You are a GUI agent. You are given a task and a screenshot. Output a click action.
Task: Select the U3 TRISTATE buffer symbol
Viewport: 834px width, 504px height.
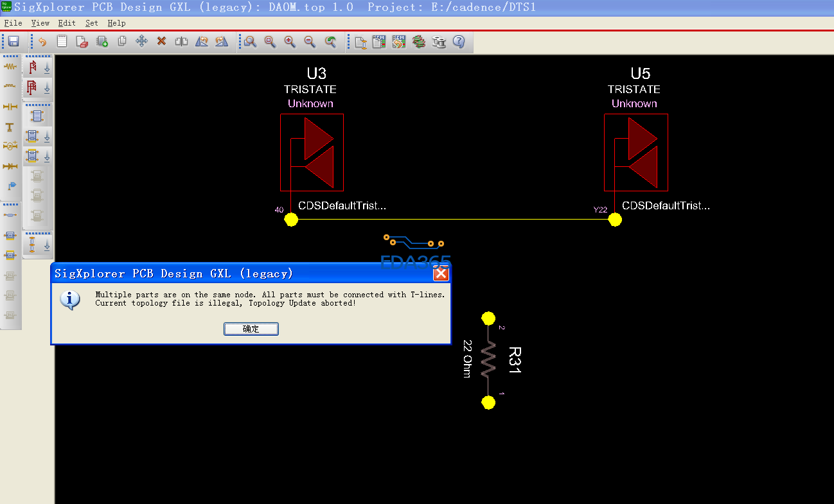click(x=312, y=152)
